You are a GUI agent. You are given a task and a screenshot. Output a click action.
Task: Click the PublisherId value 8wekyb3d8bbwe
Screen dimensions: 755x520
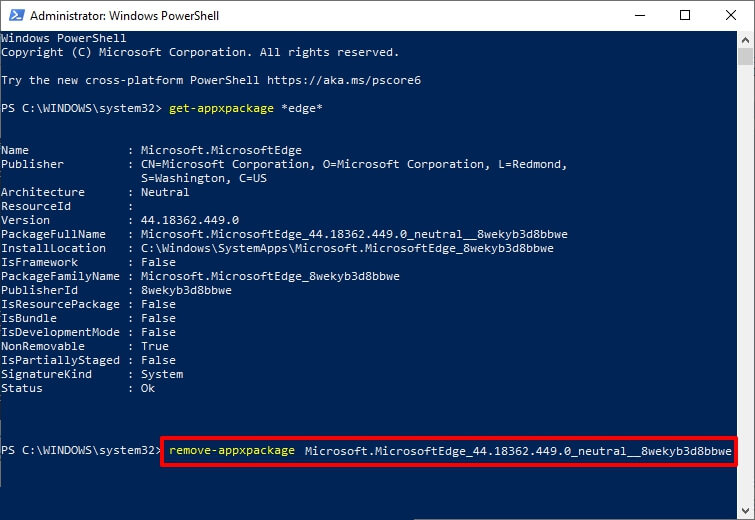[186, 290]
